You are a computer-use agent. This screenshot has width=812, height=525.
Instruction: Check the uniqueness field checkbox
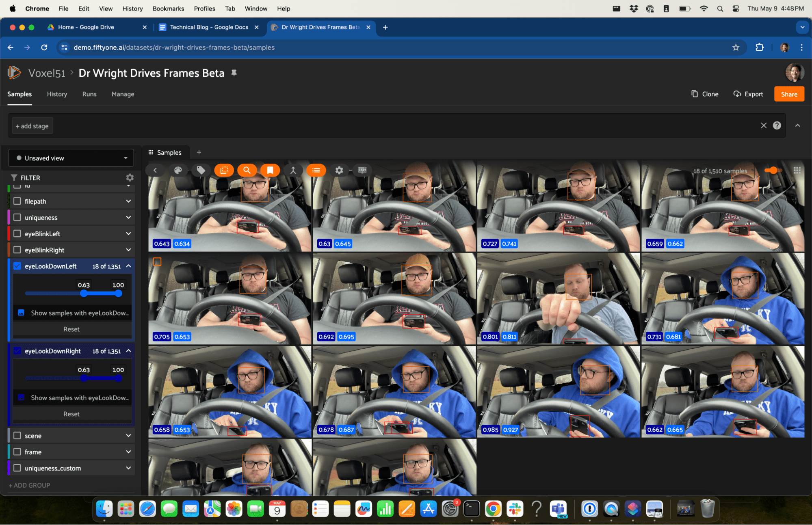(x=17, y=218)
